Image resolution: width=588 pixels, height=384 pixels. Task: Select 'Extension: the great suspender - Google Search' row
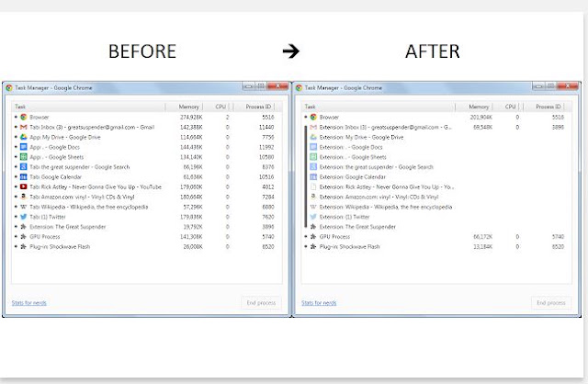(436, 167)
